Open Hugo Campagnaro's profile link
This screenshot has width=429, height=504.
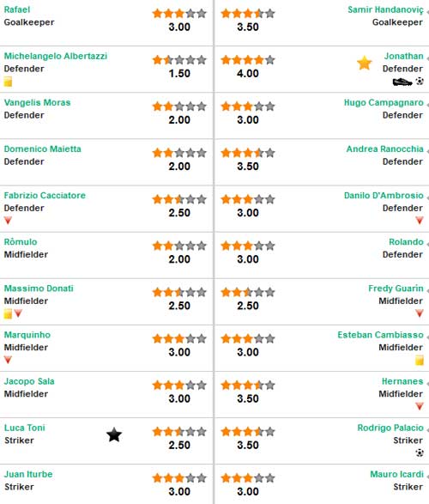384,103
